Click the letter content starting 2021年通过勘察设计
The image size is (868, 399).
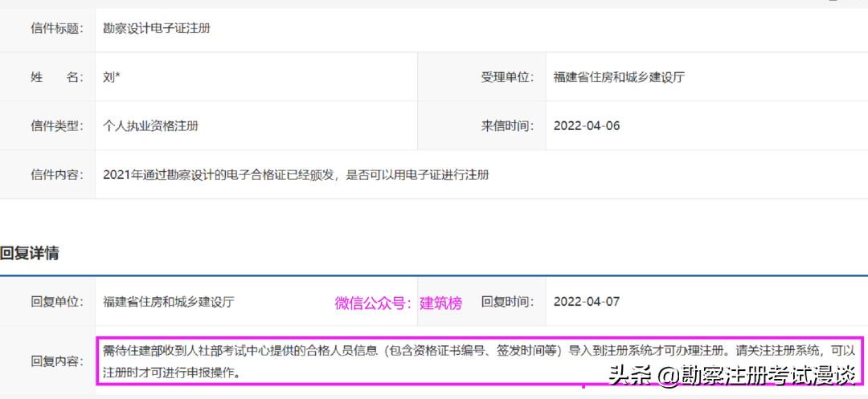coord(296,175)
